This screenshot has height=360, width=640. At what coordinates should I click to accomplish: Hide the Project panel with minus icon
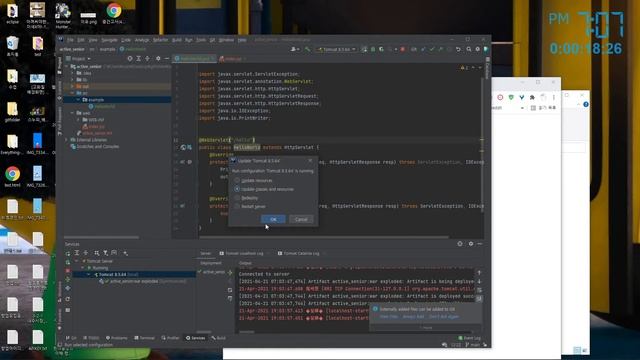tap(167, 59)
